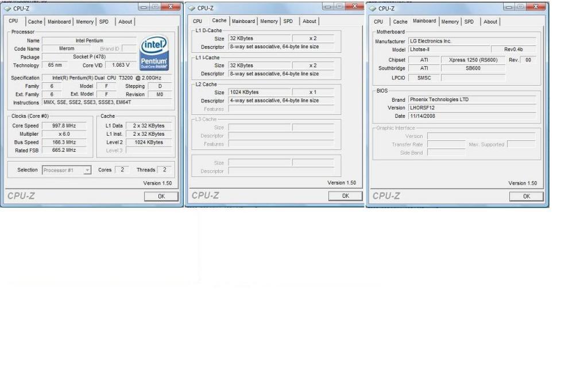Maximize the middle CPU-Z window
The height and width of the screenshot is (368, 588).
339,6
